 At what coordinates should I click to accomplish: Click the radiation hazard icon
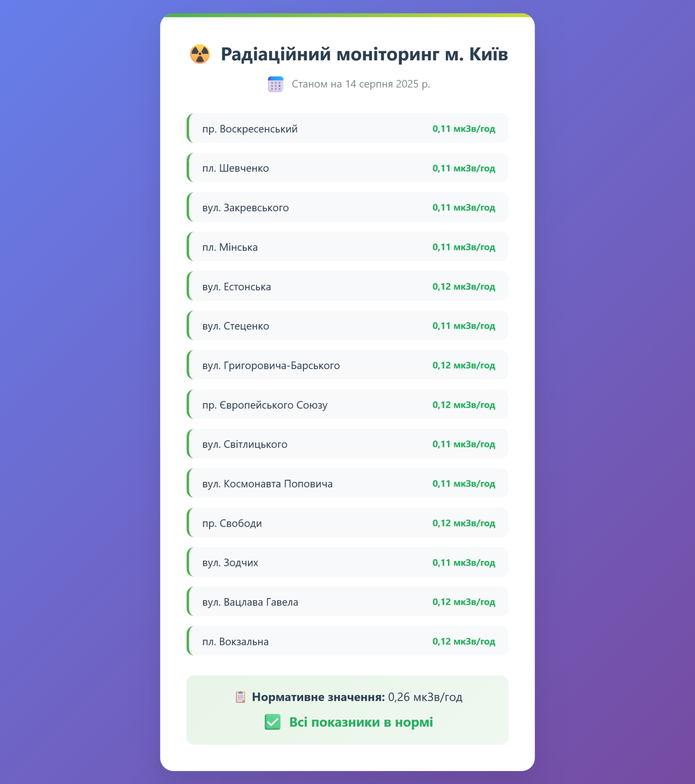tap(200, 54)
